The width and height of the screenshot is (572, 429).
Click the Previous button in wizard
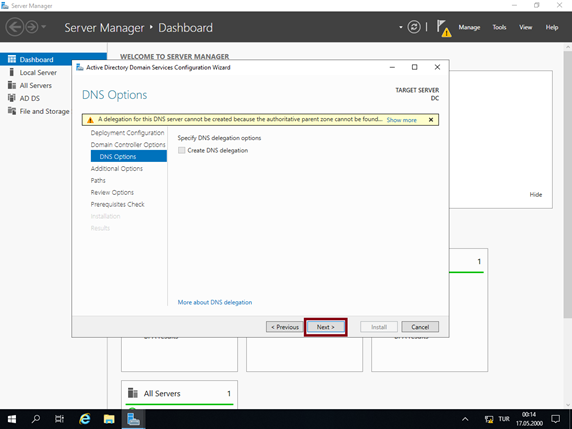[285, 327]
